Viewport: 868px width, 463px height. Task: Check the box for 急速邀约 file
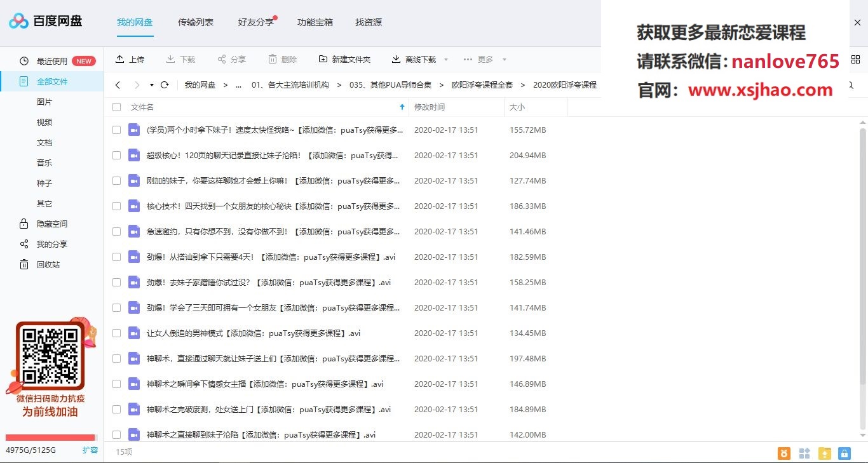pyautogui.click(x=116, y=231)
